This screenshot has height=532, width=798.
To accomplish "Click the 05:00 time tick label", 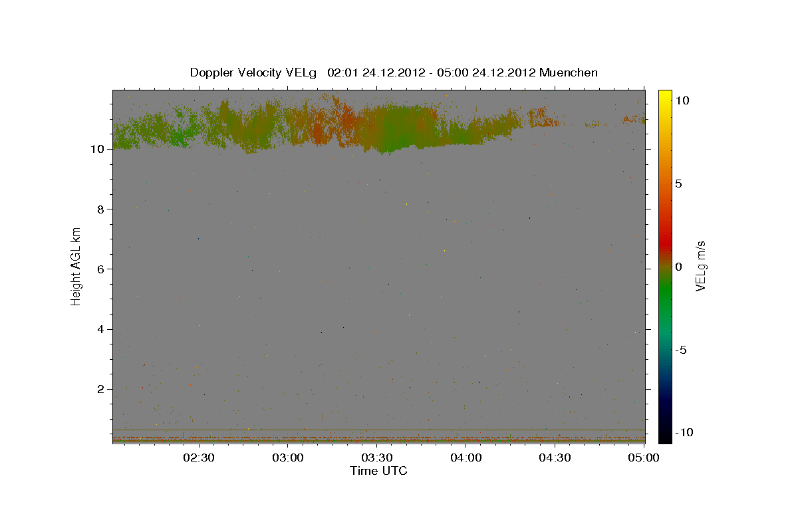I will coord(643,458).
